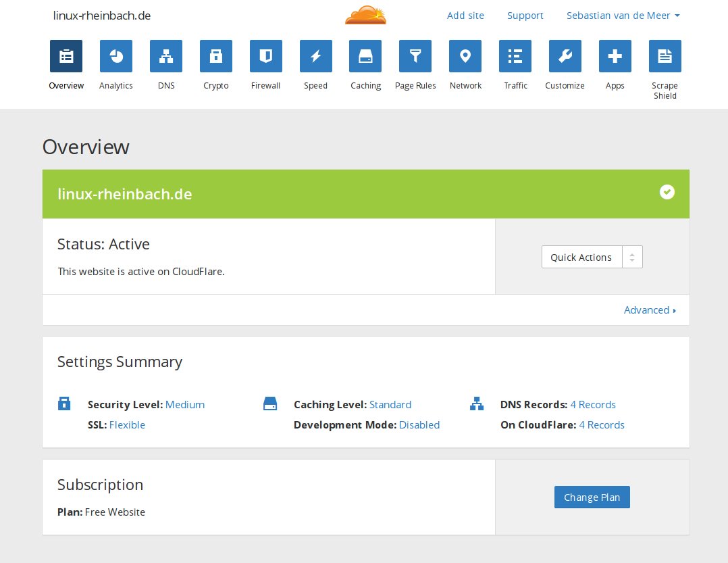Click the Scrape Shield tab label
Viewport: 728px width, 563px height.
tap(665, 91)
